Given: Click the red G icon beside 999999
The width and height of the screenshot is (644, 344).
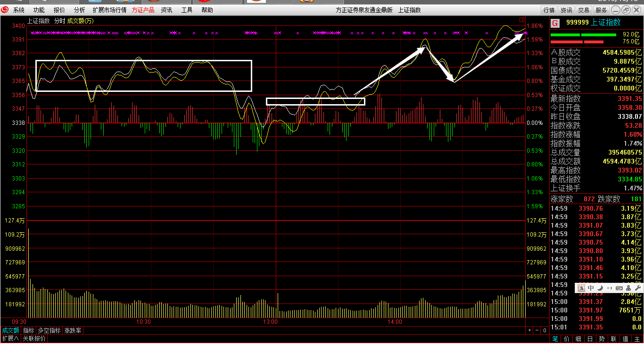Looking at the screenshot, I should pos(555,23).
